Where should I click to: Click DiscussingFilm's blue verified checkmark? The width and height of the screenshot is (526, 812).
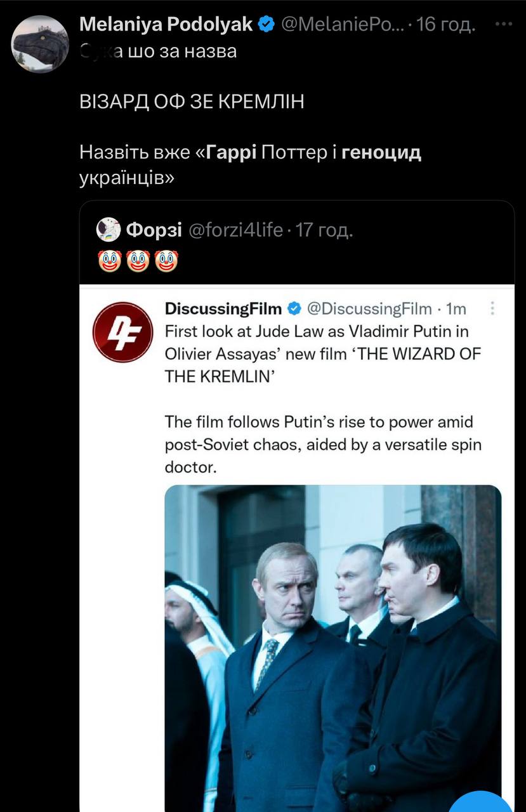coord(294,309)
